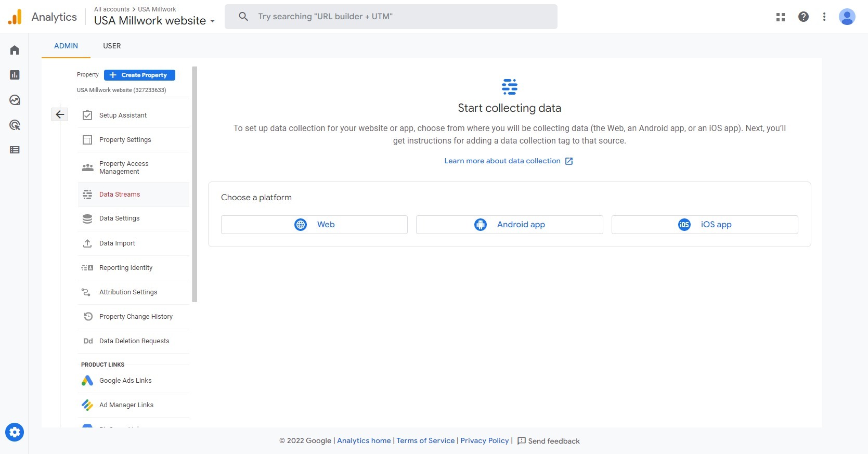Open the Home icon in left sidebar
Viewport: 868px width, 454px height.
coord(15,50)
